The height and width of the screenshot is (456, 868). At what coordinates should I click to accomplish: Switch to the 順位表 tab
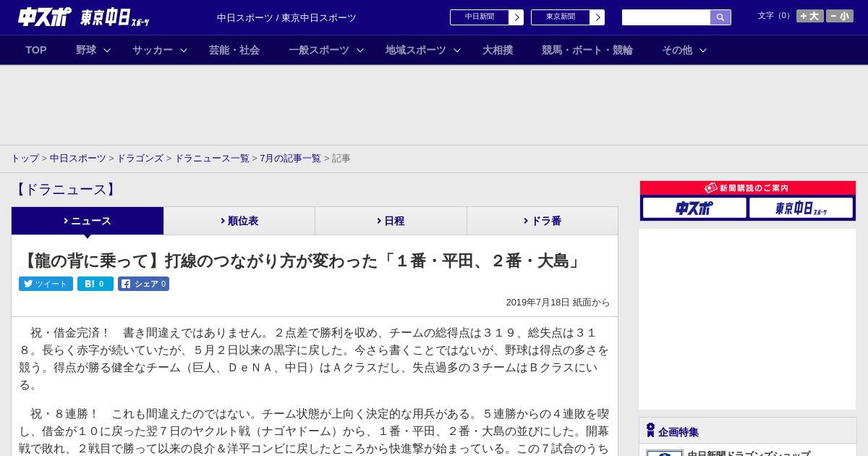point(239,221)
